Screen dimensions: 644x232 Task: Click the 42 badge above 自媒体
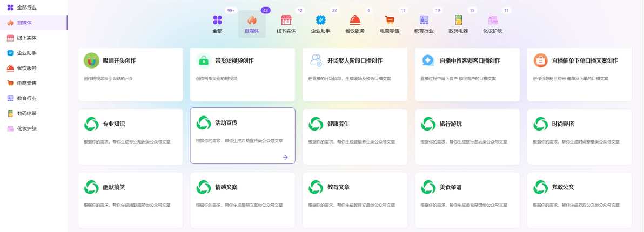[x=266, y=11]
